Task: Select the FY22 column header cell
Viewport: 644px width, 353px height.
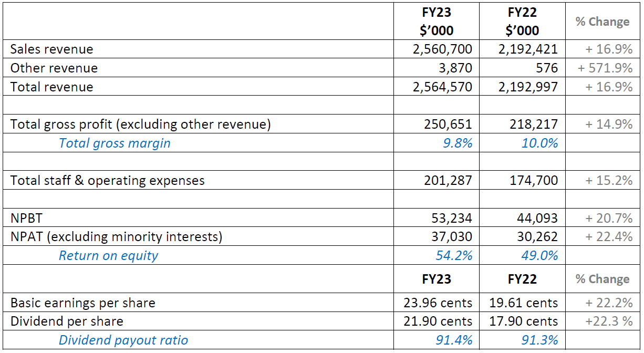Action: coord(521,22)
